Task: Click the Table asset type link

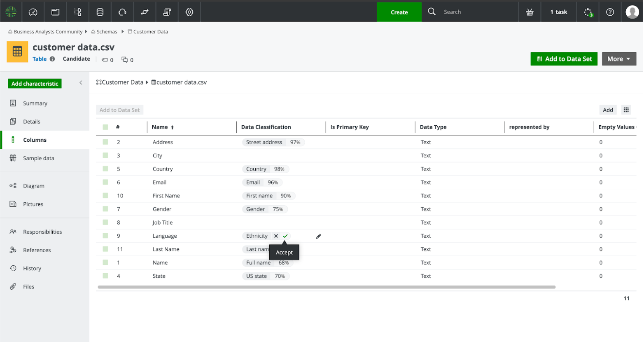Action: coord(40,59)
